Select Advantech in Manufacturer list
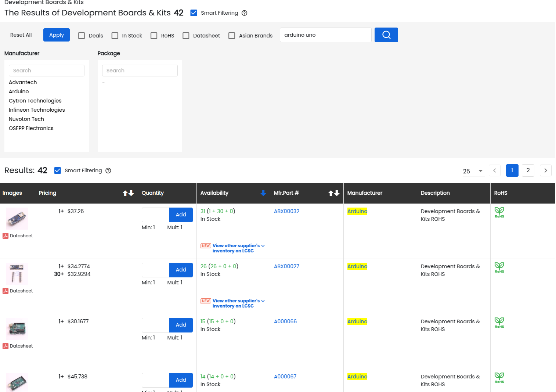Viewport: 556px width, 392px height. pos(23,82)
